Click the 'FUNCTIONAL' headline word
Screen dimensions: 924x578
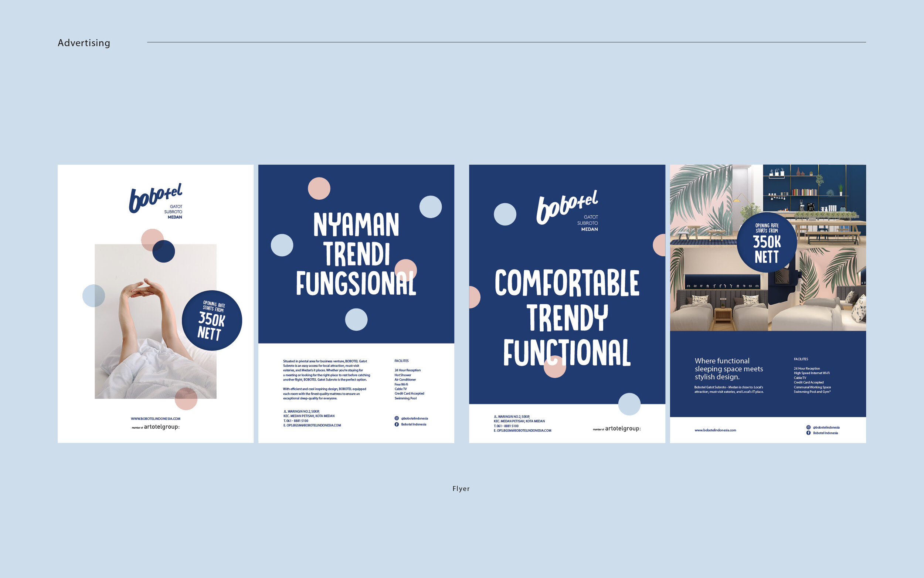[567, 352]
